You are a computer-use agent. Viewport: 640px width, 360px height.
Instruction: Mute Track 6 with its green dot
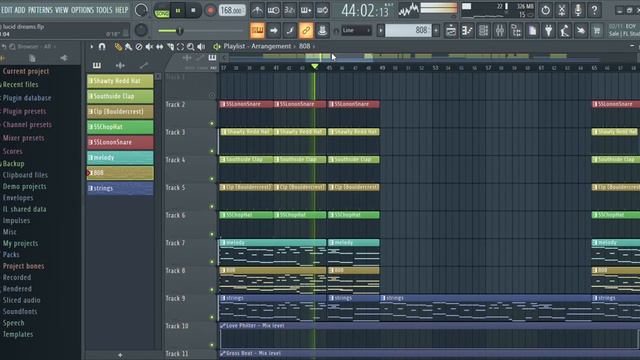point(212,234)
